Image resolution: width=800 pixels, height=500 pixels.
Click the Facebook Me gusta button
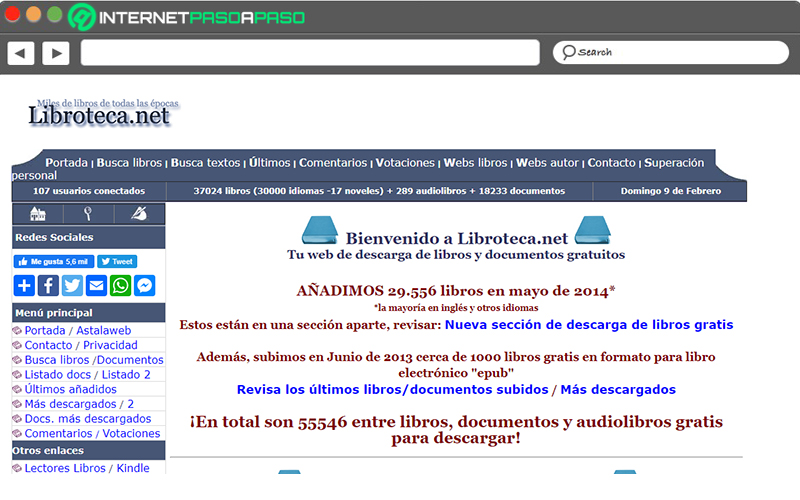click(54, 262)
